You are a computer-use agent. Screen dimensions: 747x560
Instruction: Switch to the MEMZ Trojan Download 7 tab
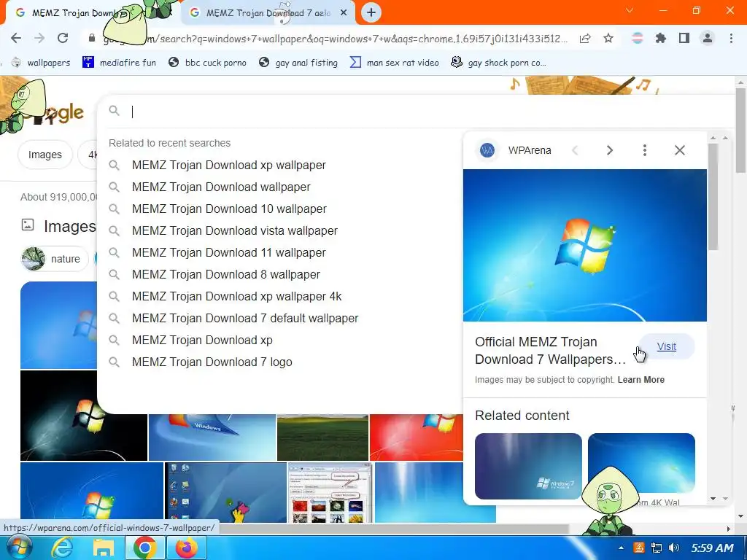268,13
